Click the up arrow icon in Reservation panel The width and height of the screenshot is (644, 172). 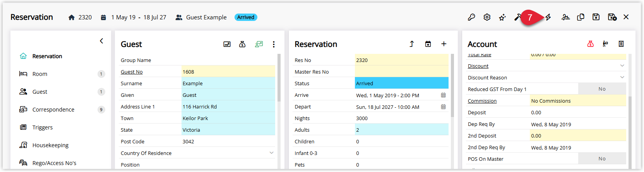tap(412, 44)
